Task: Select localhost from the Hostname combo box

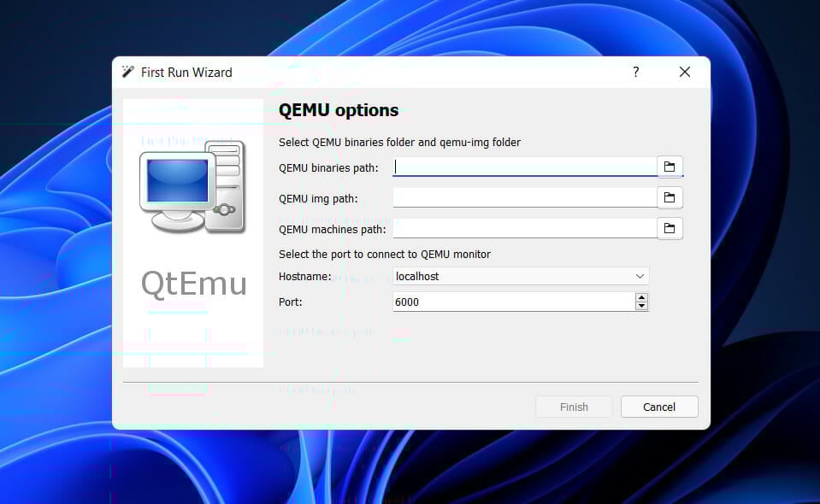Action: 513,276
